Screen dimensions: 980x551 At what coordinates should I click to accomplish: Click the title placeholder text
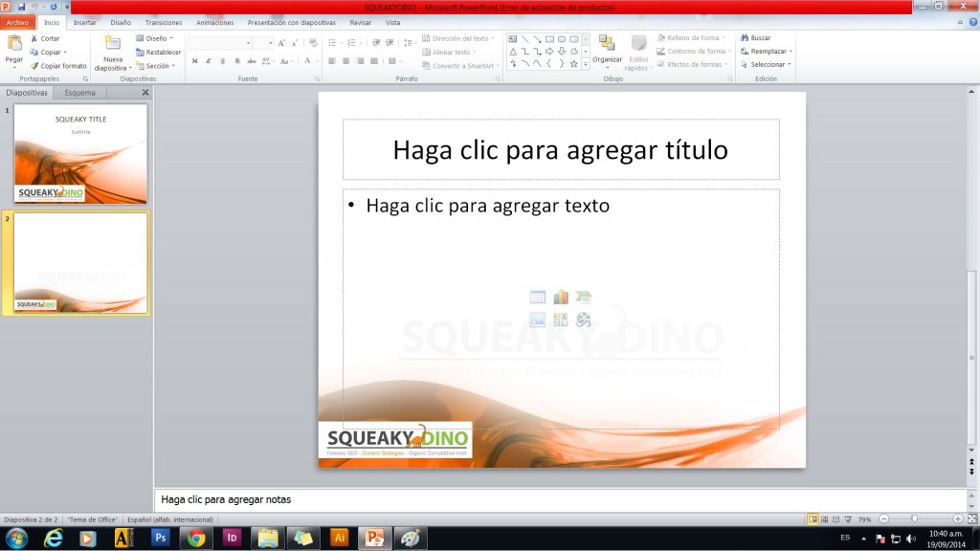point(561,150)
